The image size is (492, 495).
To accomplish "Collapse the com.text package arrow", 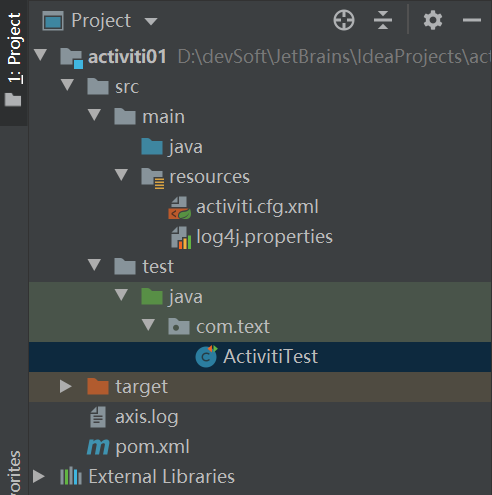I will pos(148,325).
